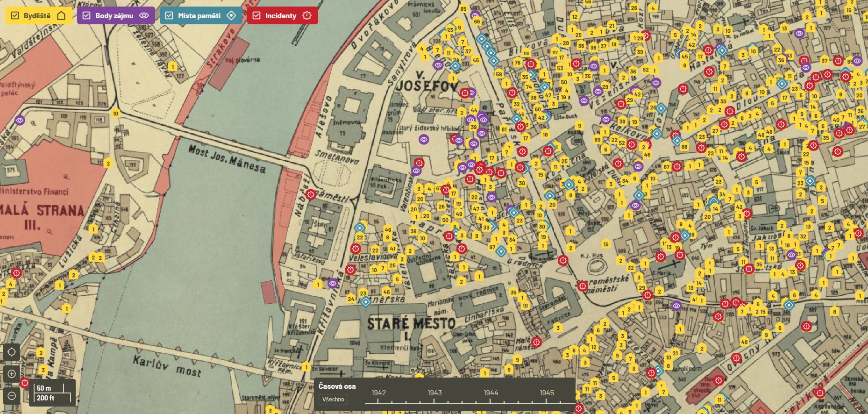Zoom out with the minus button
Viewport: 868px width, 414px height.
pyautogui.click(x=12, y=396)
